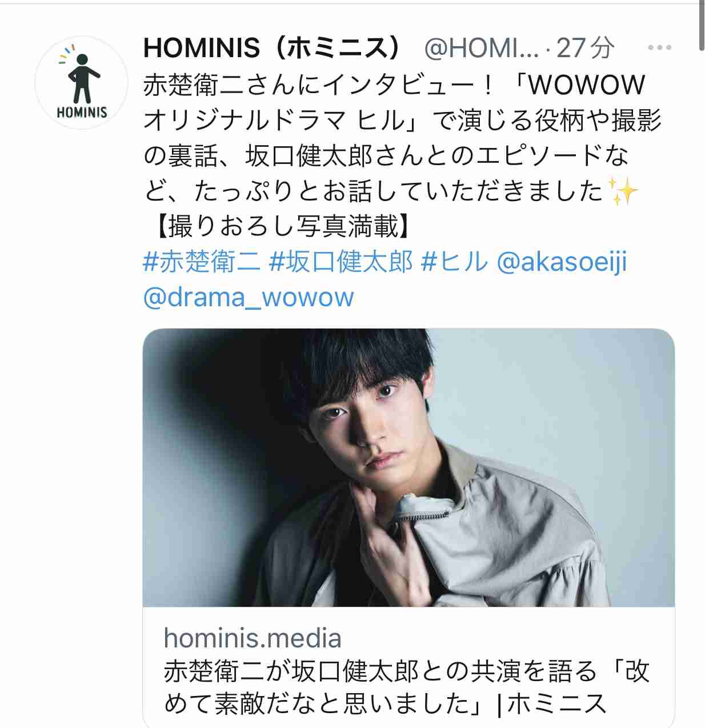This screenshot has height=728, width=705.
Task: Visit the @drama_wowow mention
Action: pyautogui.click(x=249, y=298)
